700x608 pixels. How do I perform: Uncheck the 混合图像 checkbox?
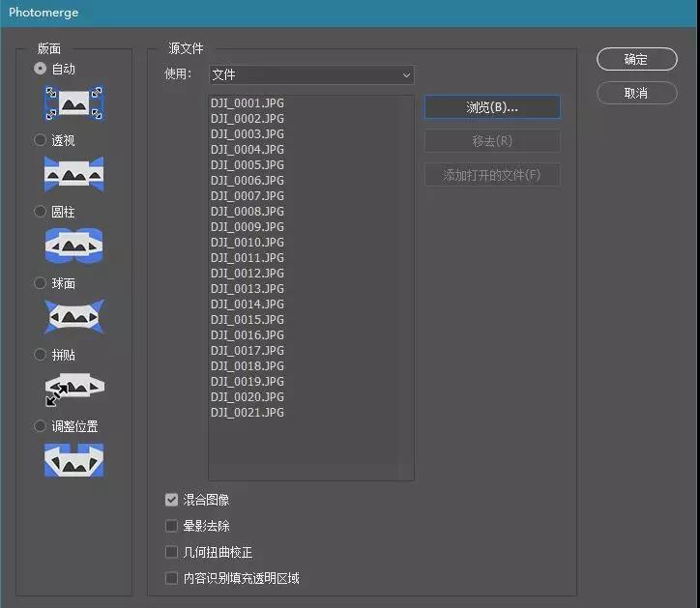171,500
